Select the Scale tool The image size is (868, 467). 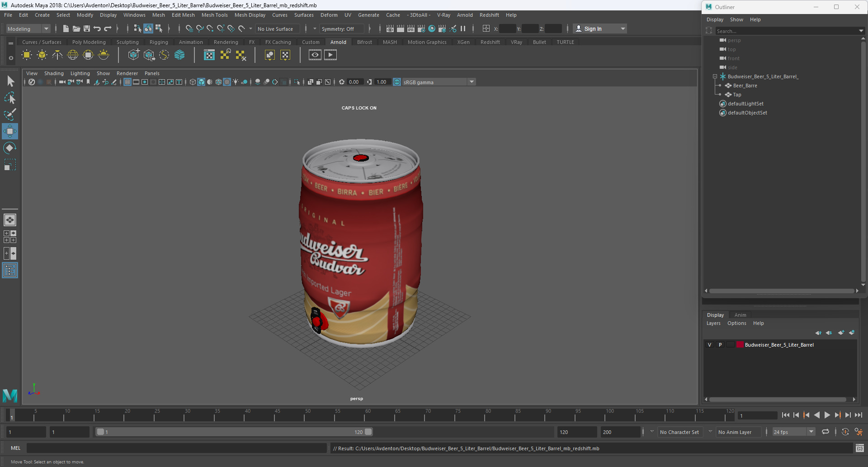click(10, 165)
